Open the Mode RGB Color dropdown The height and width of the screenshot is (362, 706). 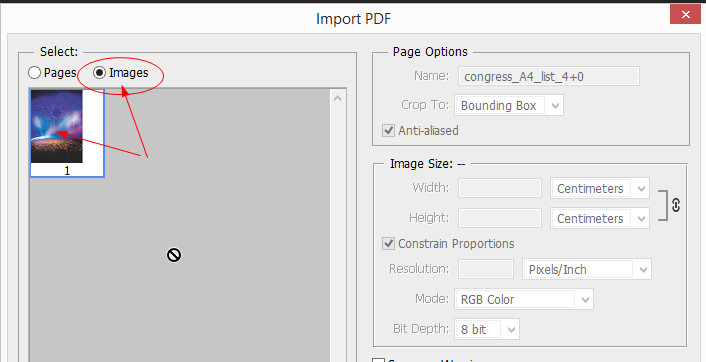point(524,299)
